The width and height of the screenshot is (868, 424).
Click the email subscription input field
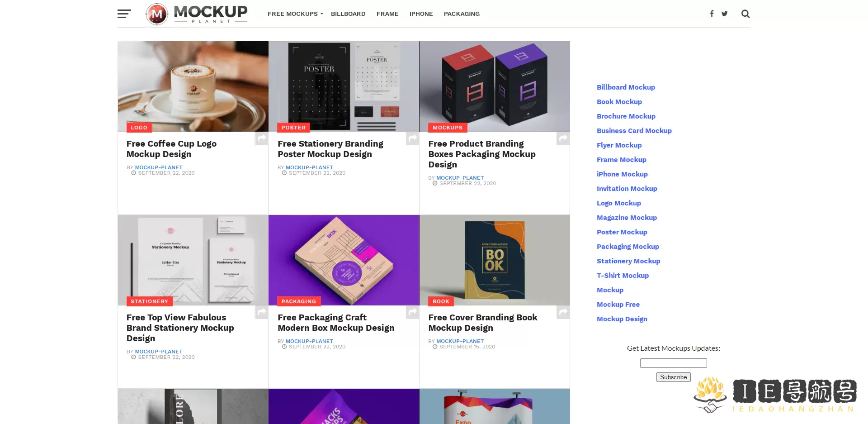click(x=673, y=363)
